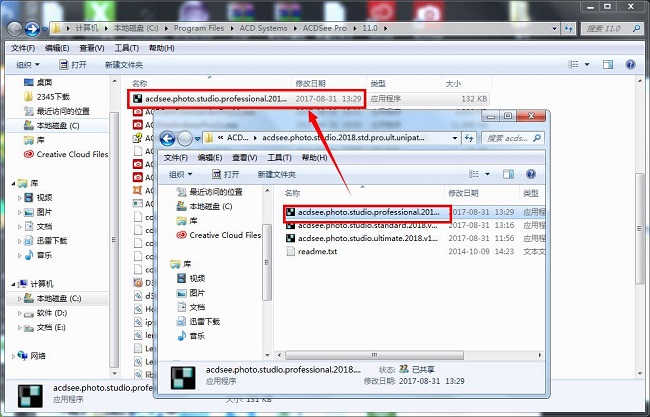
Task: Open 查看(V) menu in back window
Action: pyautogui.click(x=92, y=48)
